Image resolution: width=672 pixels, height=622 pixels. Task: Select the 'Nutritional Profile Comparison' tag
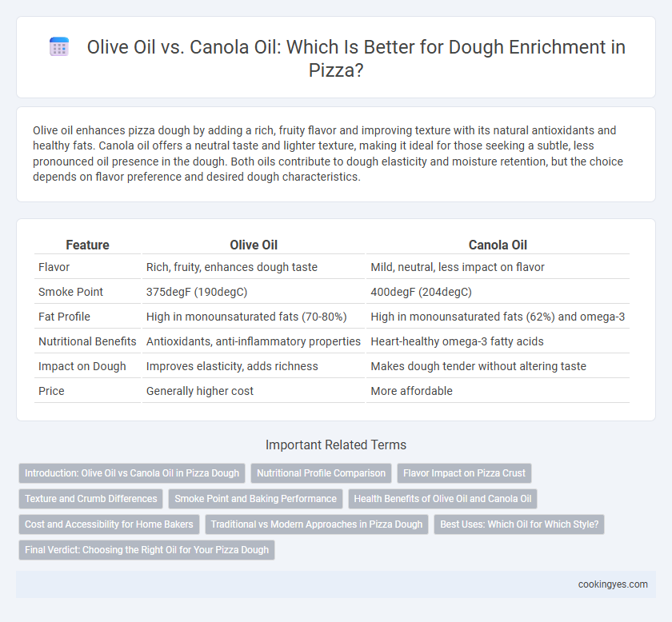pos(321,473)
